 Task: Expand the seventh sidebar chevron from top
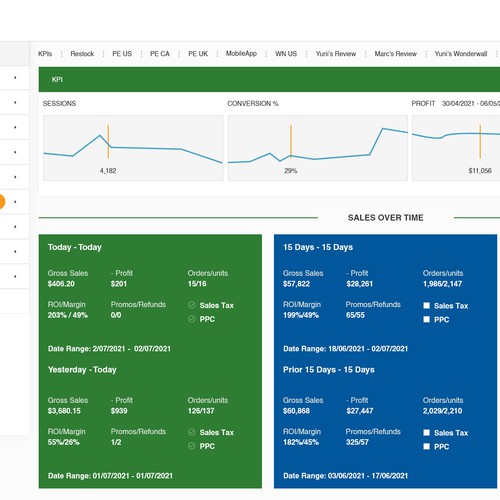point(15,227)
